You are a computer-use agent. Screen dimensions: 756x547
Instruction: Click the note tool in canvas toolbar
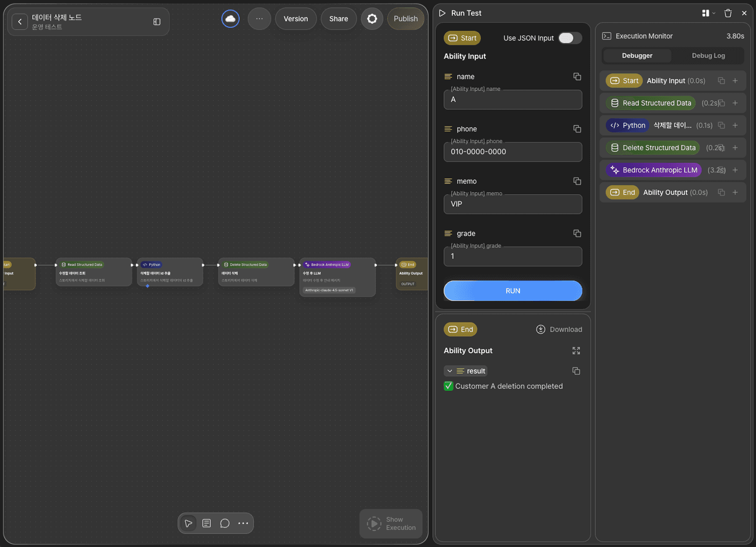(x=207, y=523)
